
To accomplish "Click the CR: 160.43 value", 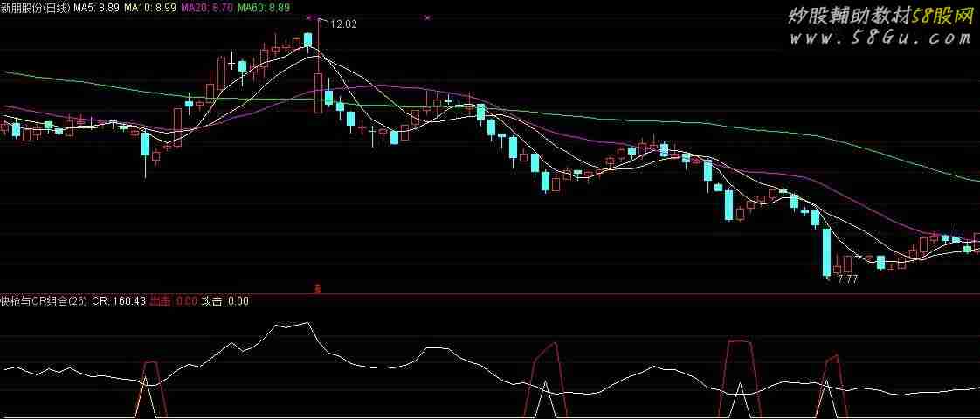I will pos(119,301).
